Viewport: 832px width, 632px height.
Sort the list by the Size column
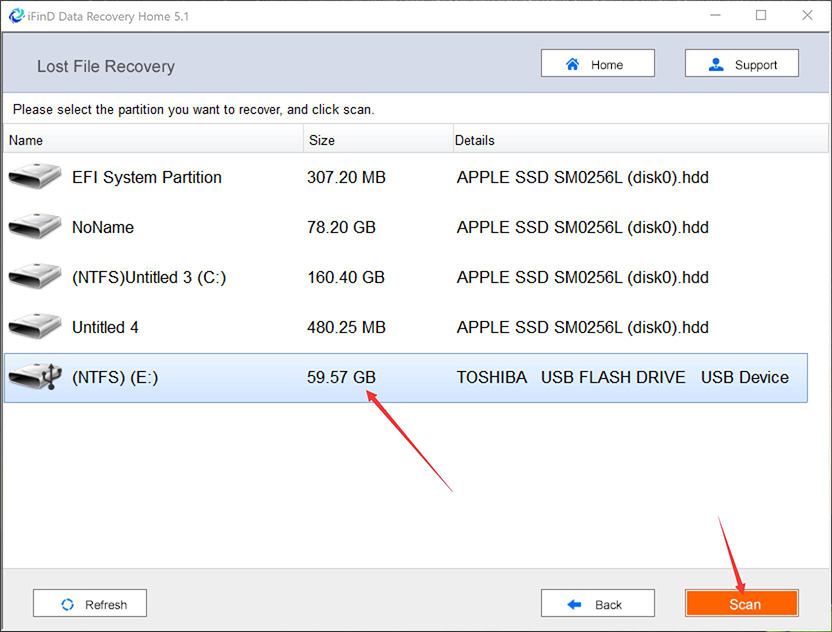[378, 140]
